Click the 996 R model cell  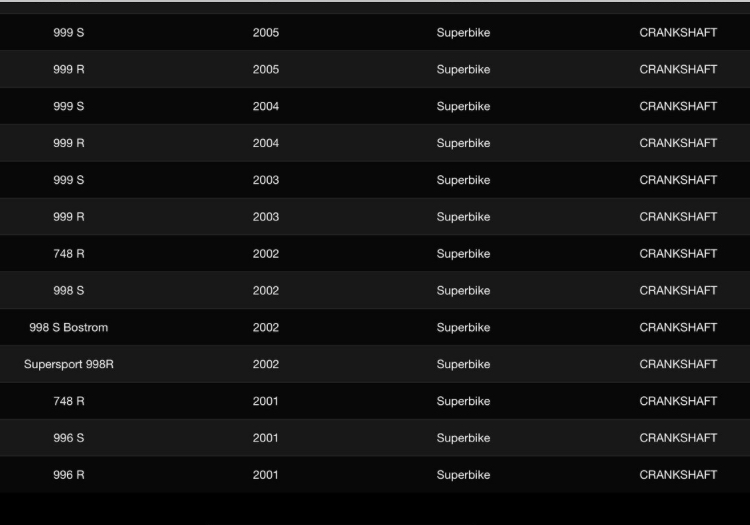68,475
